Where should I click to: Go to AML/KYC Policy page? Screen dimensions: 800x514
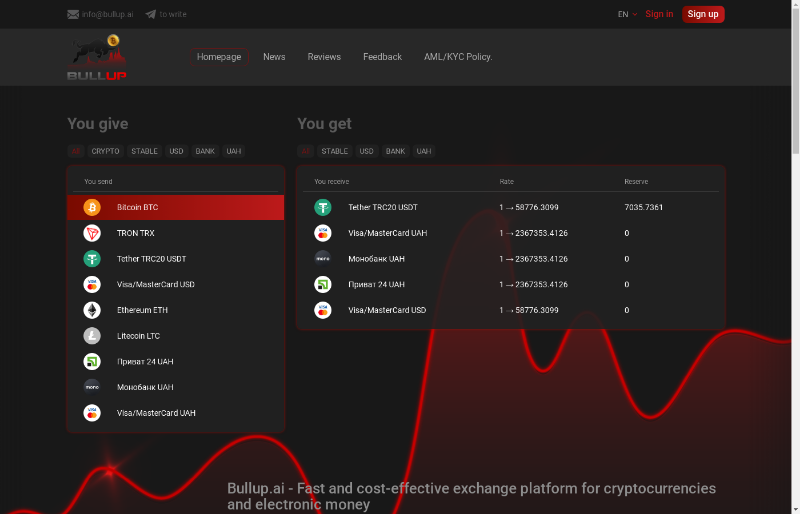click(x=458, y=57)
